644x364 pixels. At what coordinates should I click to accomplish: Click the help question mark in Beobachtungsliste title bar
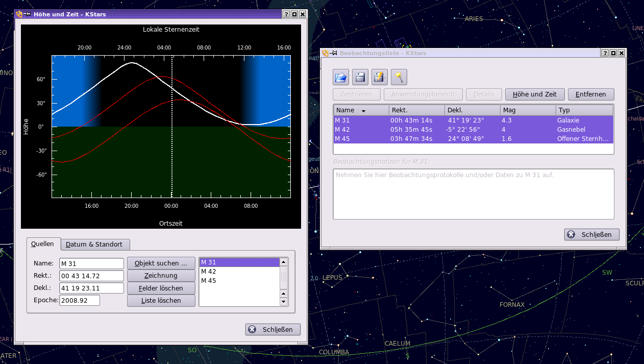point(605,53)
